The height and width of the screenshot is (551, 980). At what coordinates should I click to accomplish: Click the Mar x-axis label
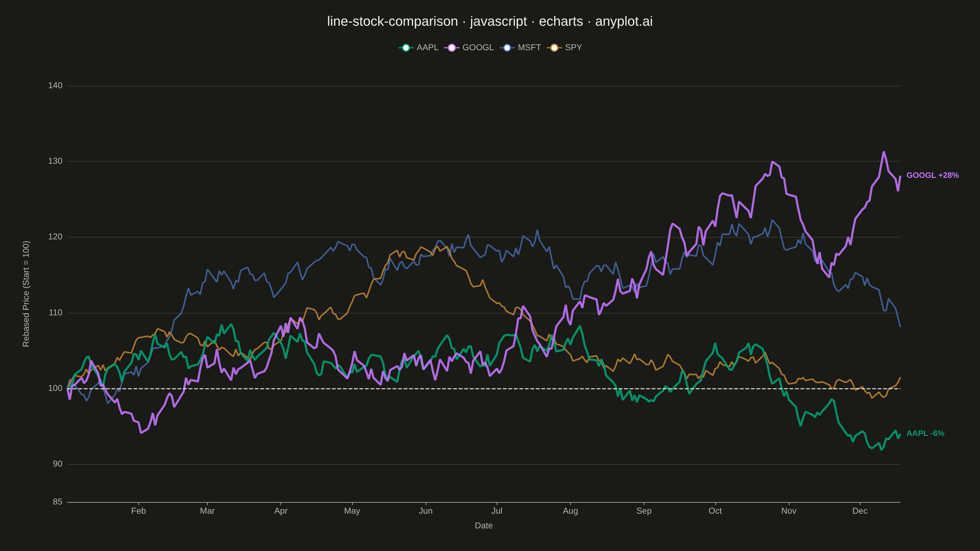[x=207, y=511]
